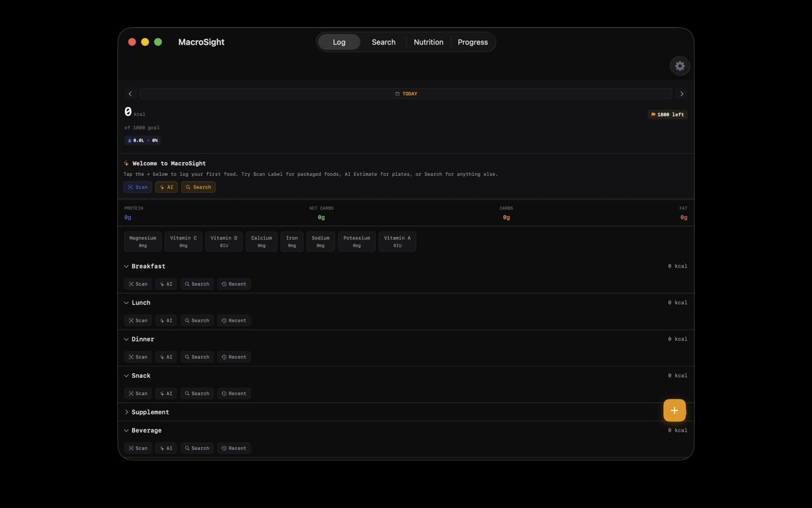Go to previous day arrow
The width and height of the screenshot is (812, 508).
(x=130, y=94)
